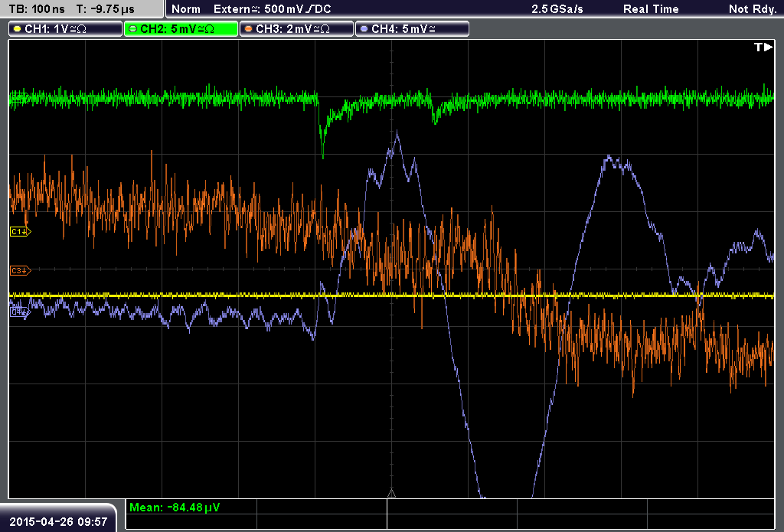The width and height of the screenshot is (784, 532).
Task: Click the TB: 100 ns timebase readout
Action: pos(37,9)
